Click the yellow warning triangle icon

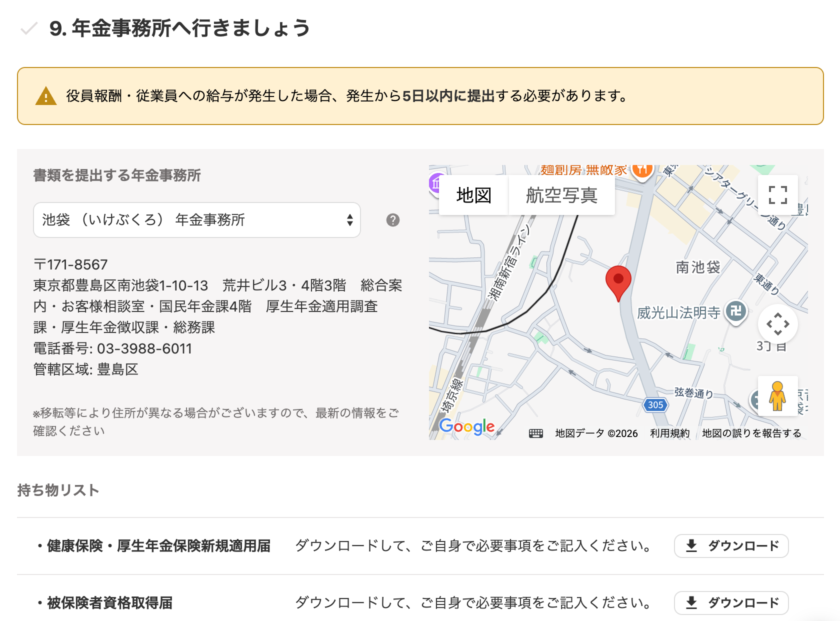pos(46,95)
